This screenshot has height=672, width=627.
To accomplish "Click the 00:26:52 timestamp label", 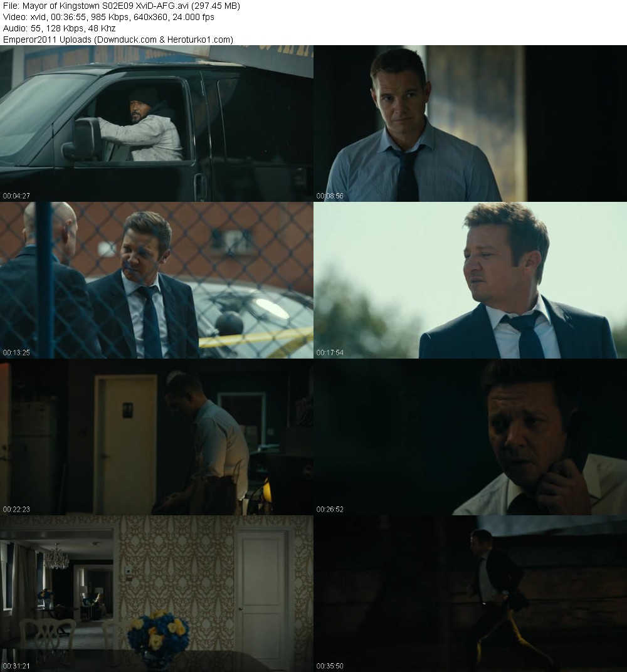I will pyautogui.click(x=330, y=510).
